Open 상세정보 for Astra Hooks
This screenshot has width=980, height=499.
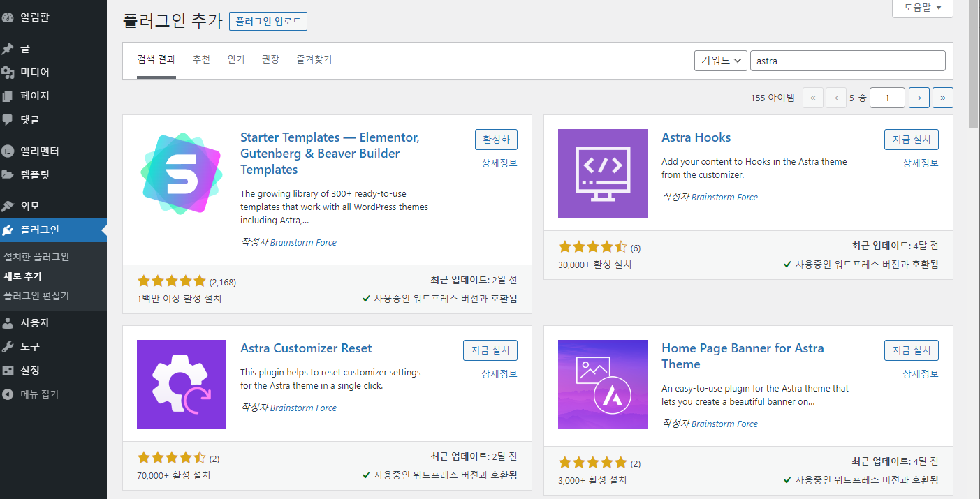click(921, 163)
